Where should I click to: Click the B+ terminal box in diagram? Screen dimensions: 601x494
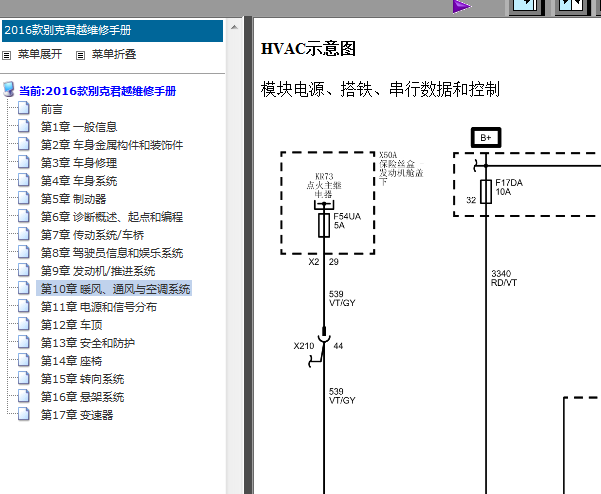[486, 137]
